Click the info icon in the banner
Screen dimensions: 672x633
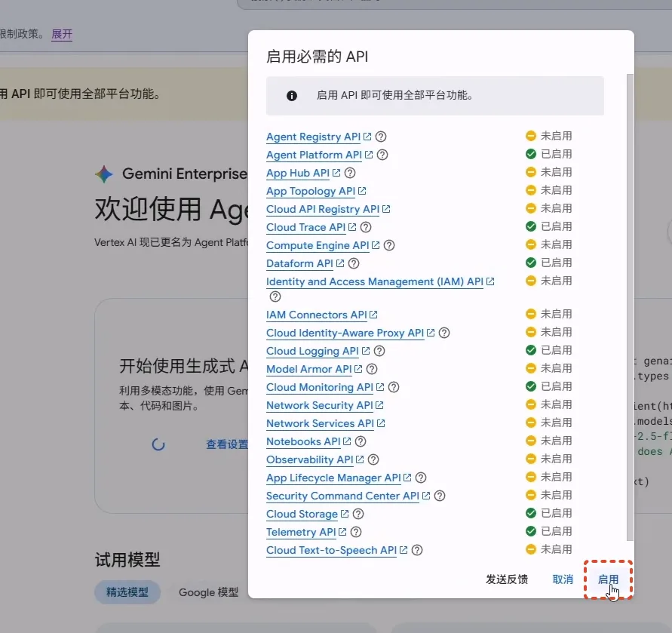pyautogui.click(x=292, y=96)
